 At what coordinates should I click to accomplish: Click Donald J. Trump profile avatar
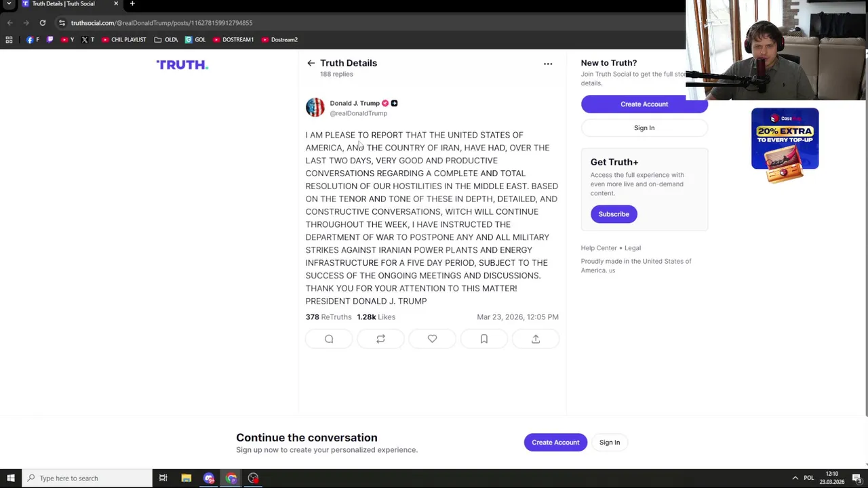tap(315, 107)
